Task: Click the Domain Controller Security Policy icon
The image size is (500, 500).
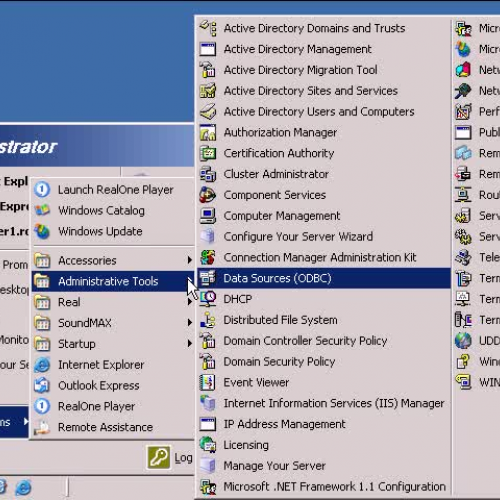Action: coord(208,341)
